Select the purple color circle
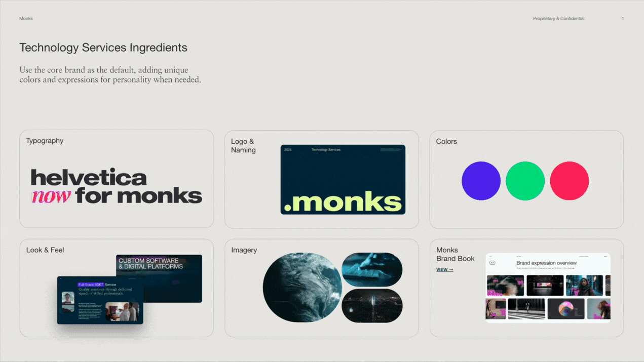The width and height of the screenshot is (644, 362). pos(481,181)
